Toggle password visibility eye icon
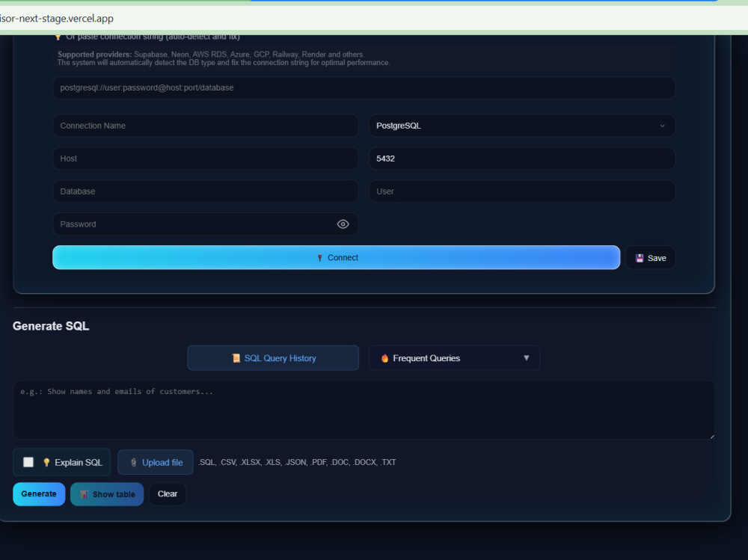 click(x=343, y=224)
